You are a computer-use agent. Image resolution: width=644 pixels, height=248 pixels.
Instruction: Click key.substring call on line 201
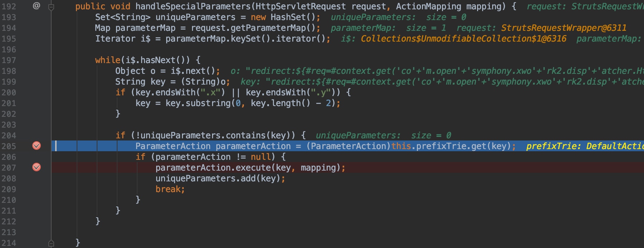pyautogui.click(x=198, y=103)
